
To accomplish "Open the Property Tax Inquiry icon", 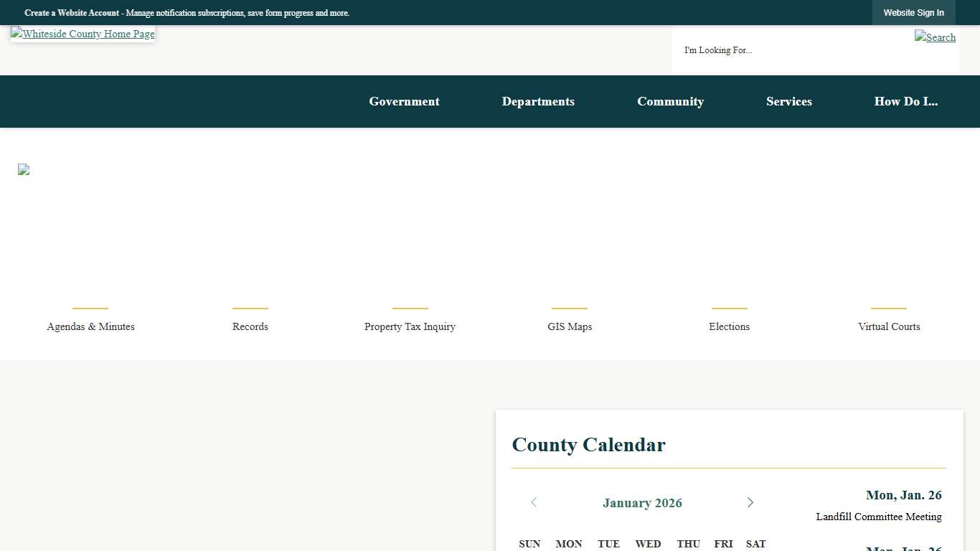I will [x=410, y=326].
